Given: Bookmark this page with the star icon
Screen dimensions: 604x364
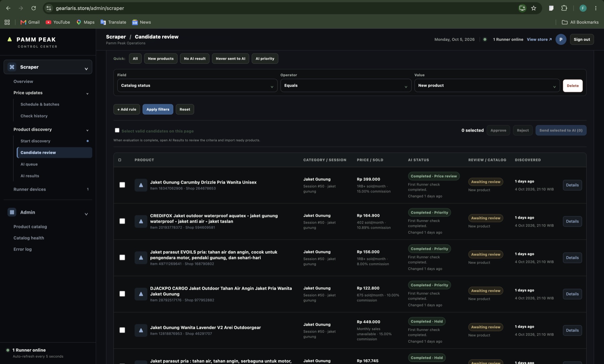Looking at the screenshot, I should (534, 8).
